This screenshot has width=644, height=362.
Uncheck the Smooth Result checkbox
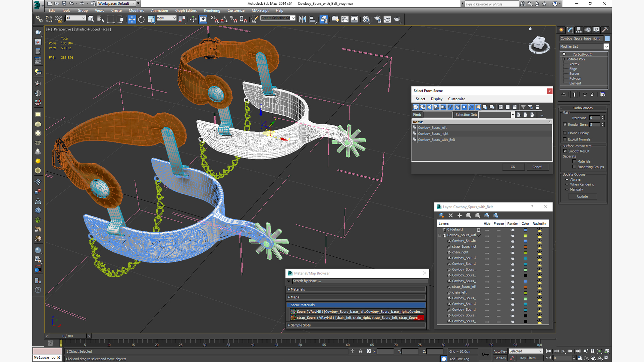click(565, 151)
